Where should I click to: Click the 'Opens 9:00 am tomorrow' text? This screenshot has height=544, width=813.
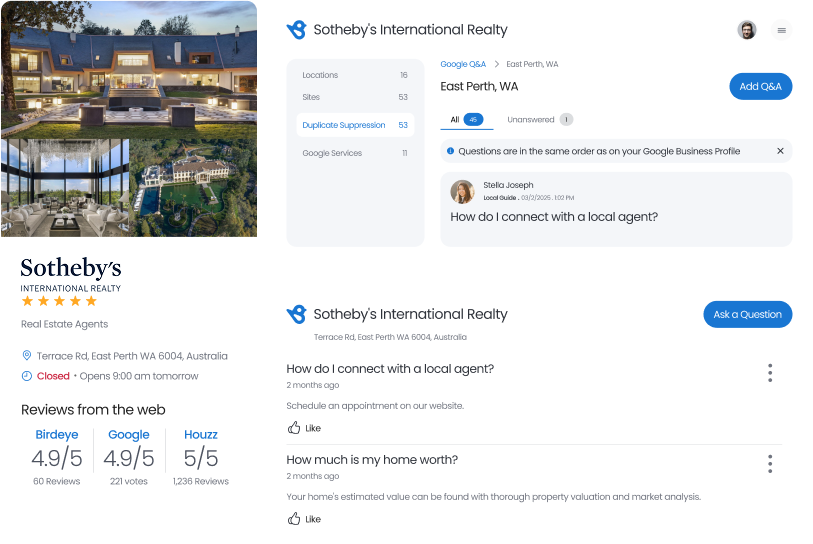(139, 376)
